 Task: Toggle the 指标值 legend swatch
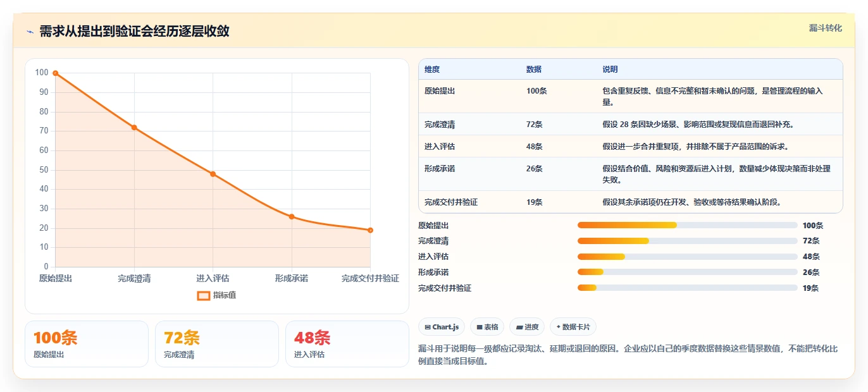(203, 295)
